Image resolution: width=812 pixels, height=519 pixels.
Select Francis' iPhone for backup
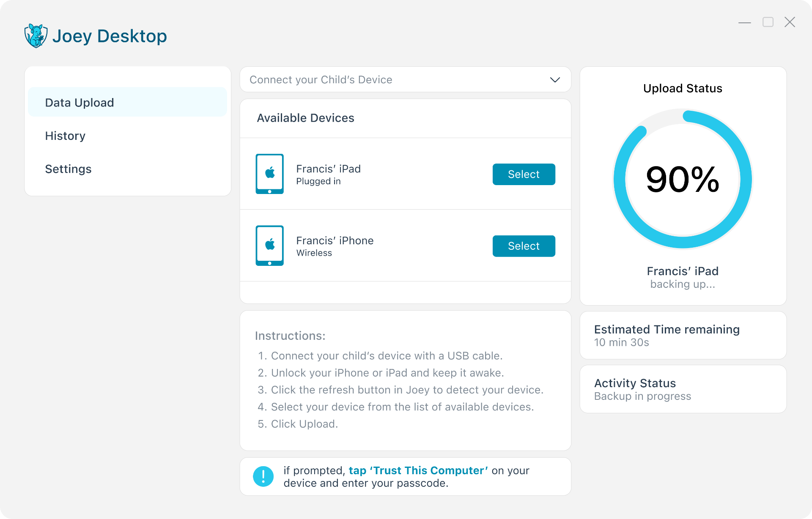(x=524, y=246)
